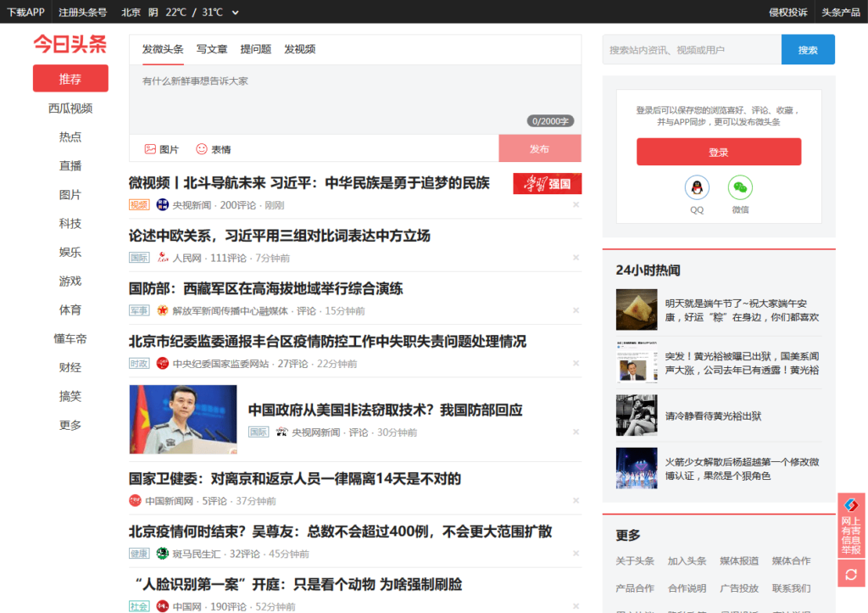Open the 侵权投诉 link

(x=787, y=12)
